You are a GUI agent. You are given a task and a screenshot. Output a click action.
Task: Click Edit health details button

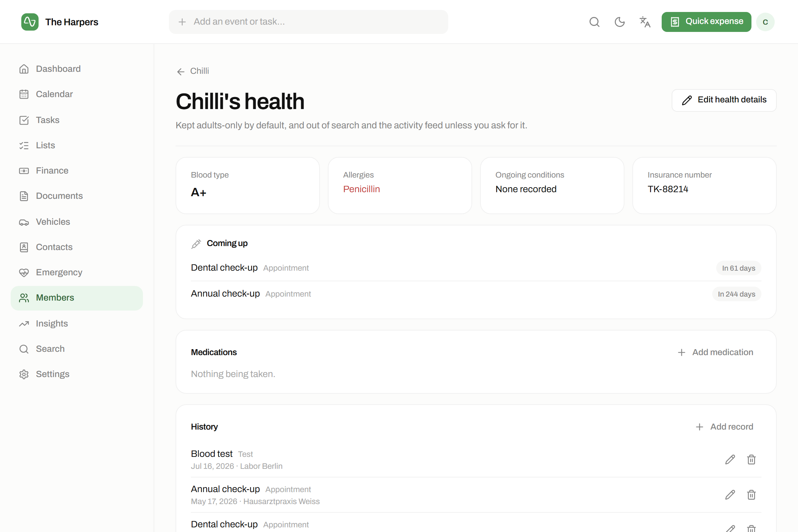click(x=724, y=100)
